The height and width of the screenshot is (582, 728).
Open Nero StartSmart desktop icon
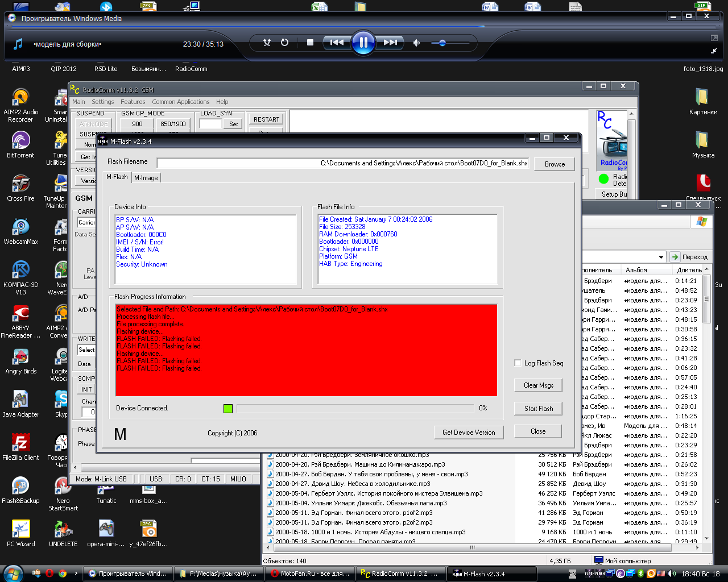63,494
